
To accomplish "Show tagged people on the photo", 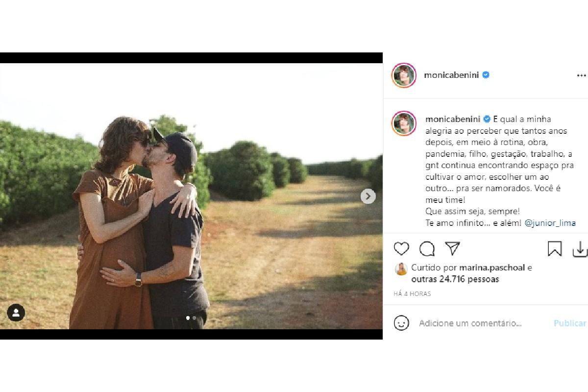I will click(16, 313).
